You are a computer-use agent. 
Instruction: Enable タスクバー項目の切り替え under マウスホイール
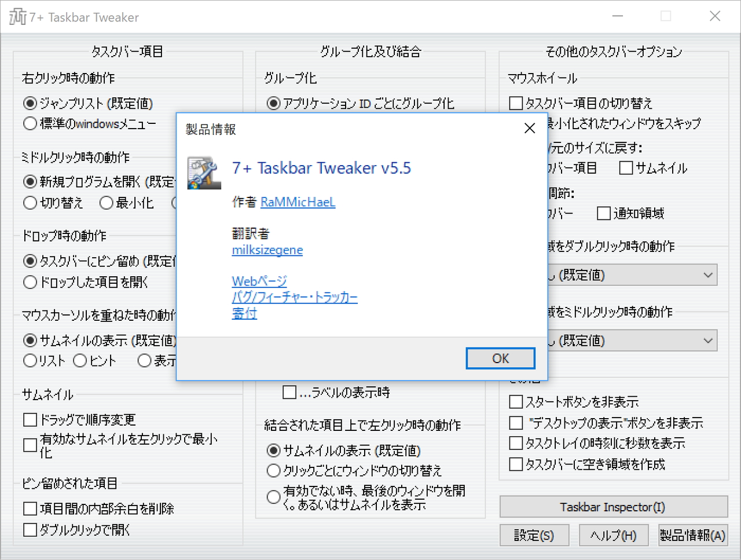pos(515,103)
